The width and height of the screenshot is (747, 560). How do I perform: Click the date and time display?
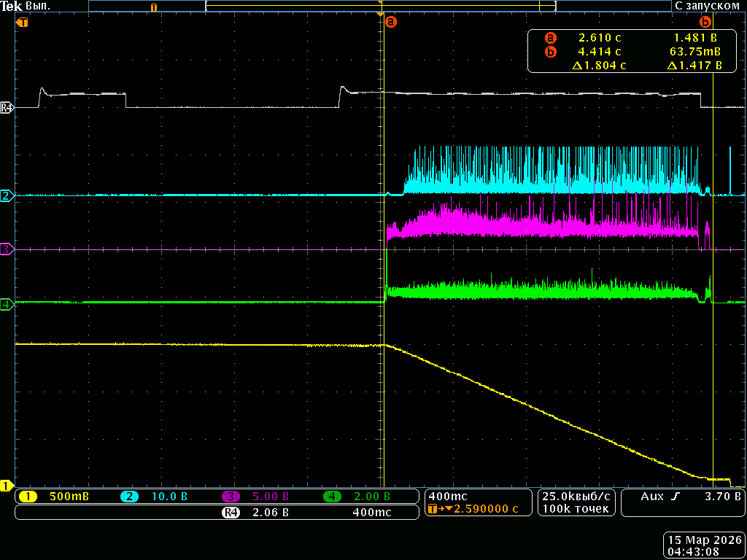705,546
